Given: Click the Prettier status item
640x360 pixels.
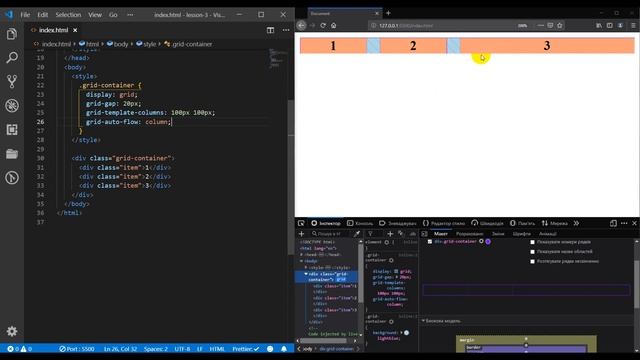Looking at the screenshot, I should point(246,349).
